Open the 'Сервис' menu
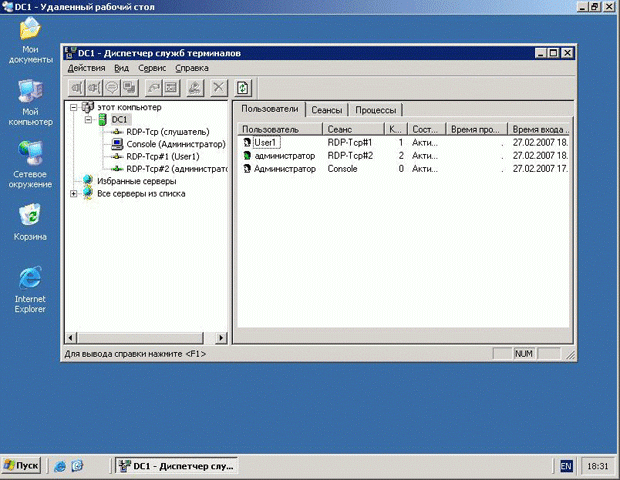Screen dimensions: 620x480 [152, 68]
